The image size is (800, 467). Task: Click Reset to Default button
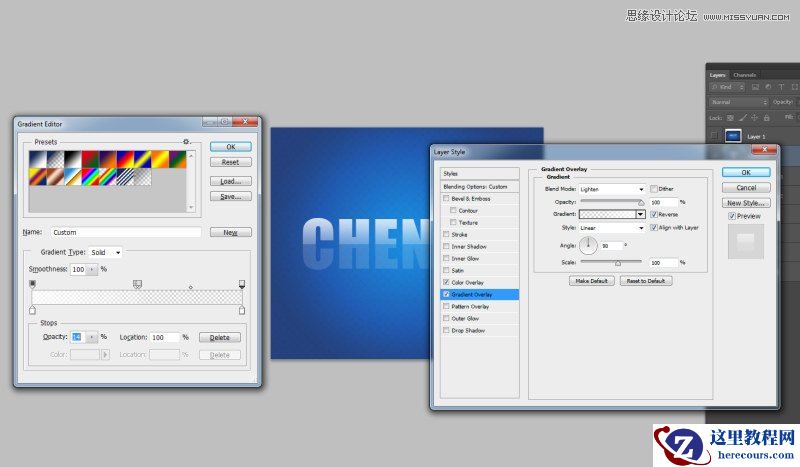tap(645, 281)
